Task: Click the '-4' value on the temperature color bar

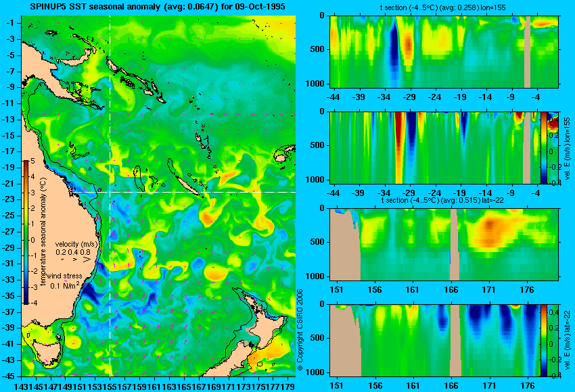Action: pos(32,303)
